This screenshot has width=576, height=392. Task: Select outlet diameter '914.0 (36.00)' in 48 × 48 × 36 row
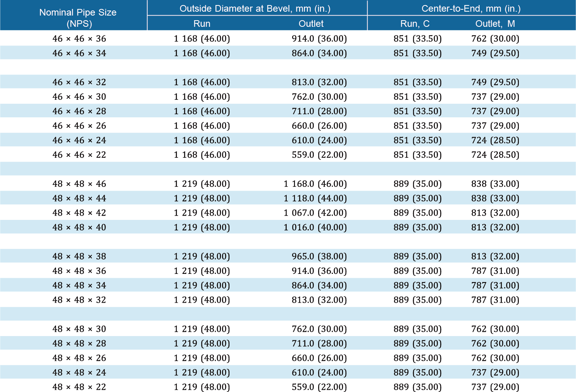319,271
